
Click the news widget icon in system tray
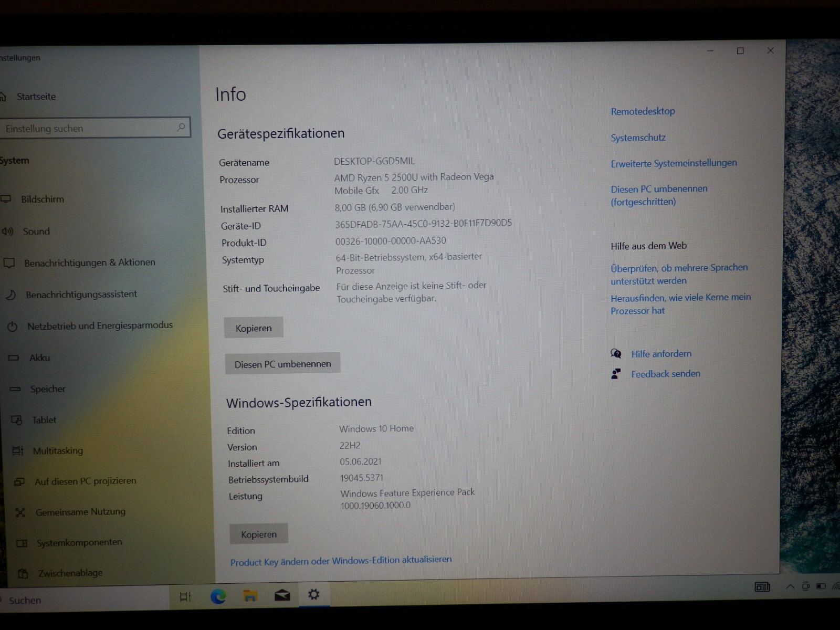click(762, 587)
